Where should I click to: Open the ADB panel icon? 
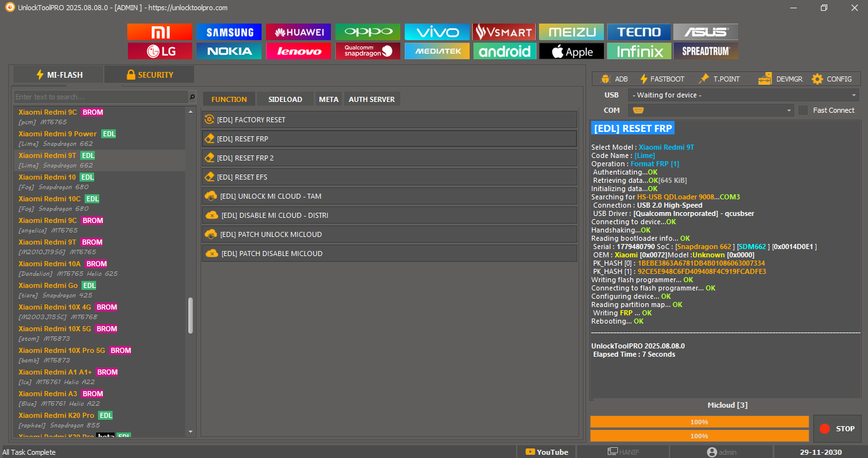pos(606,78)
